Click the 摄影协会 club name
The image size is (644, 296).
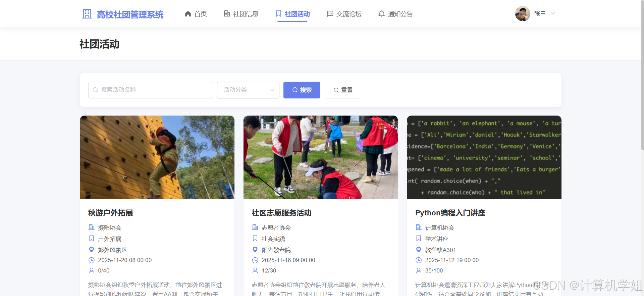[x=110, y=228]
